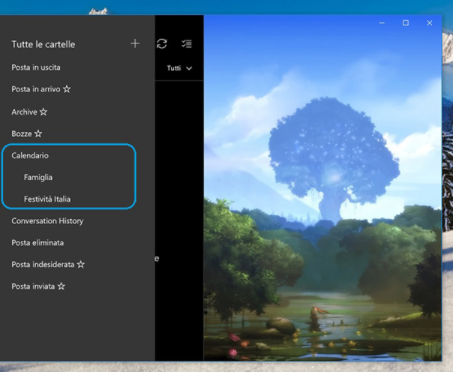Open the Posta in uscita folder

click(36, 67)
